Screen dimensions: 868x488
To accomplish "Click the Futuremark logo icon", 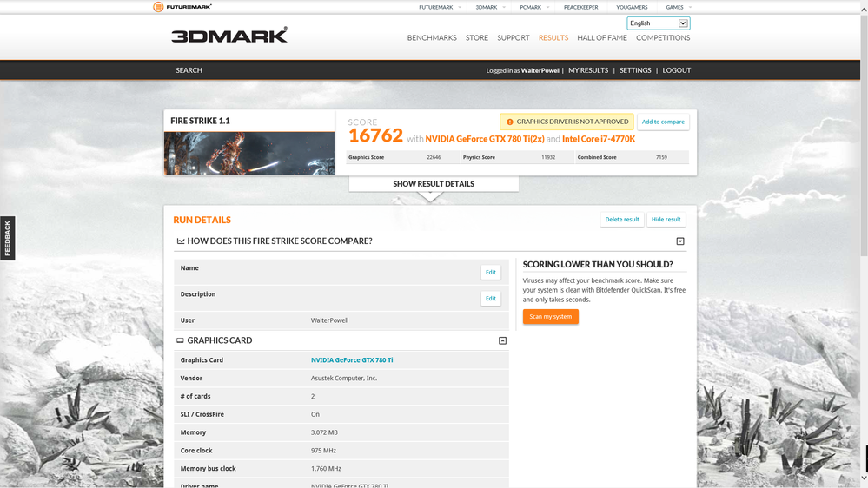I will (x=158, y=7).
